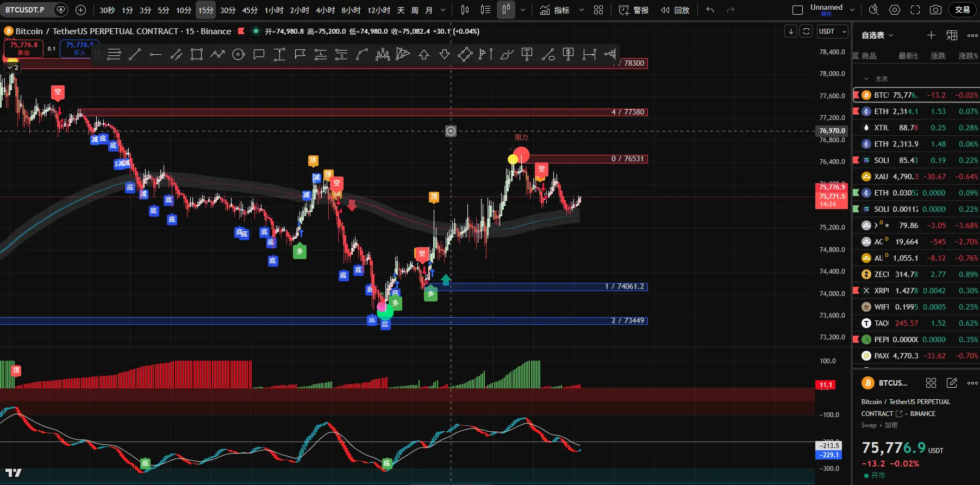
Task: Choose the price-label pin tool
Action: [x=569, y=54]
